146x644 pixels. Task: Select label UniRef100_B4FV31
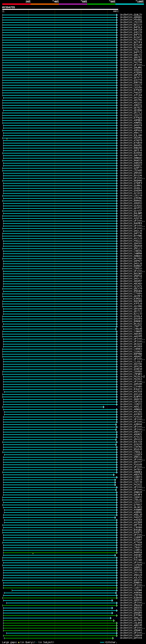131,35
